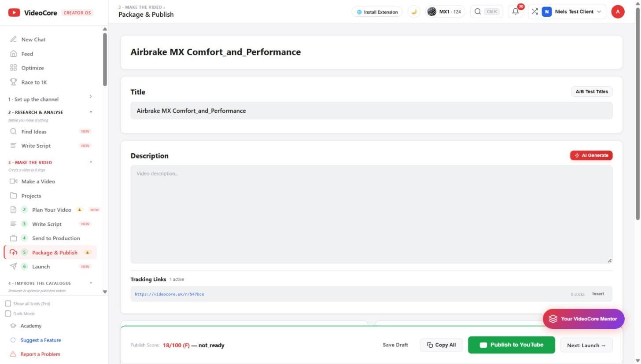Image resolution: width=641 pixels, height=364 pixels.
Task: Click Suggest a Feature
Action: click(x=41, y=340)
